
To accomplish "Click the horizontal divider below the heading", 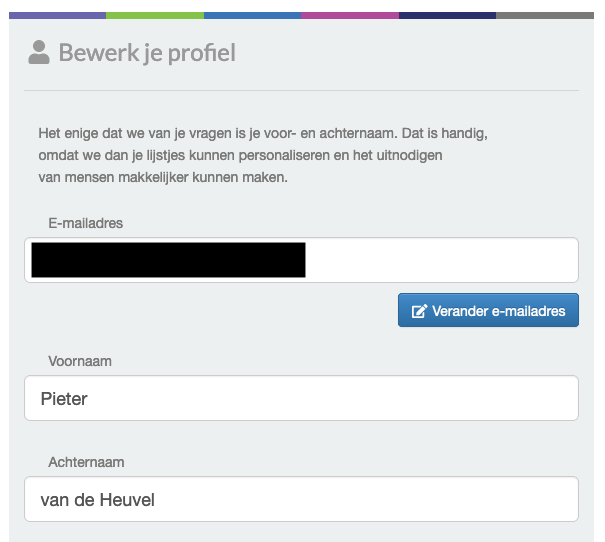I will pyautogui.click(x=301, y=91).
